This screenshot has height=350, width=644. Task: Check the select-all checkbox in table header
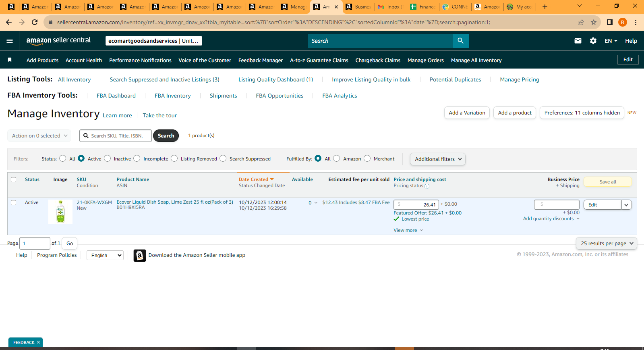point(14,179)
